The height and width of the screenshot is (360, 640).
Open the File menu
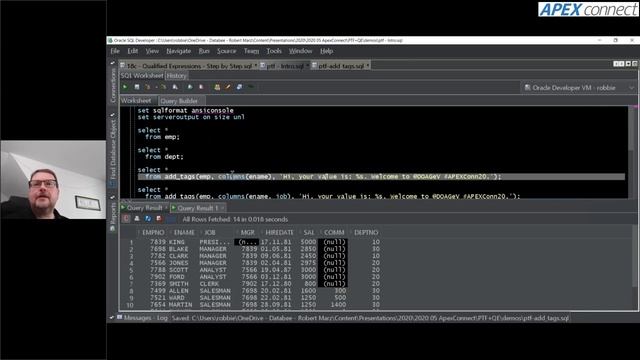tap(115, 51)
